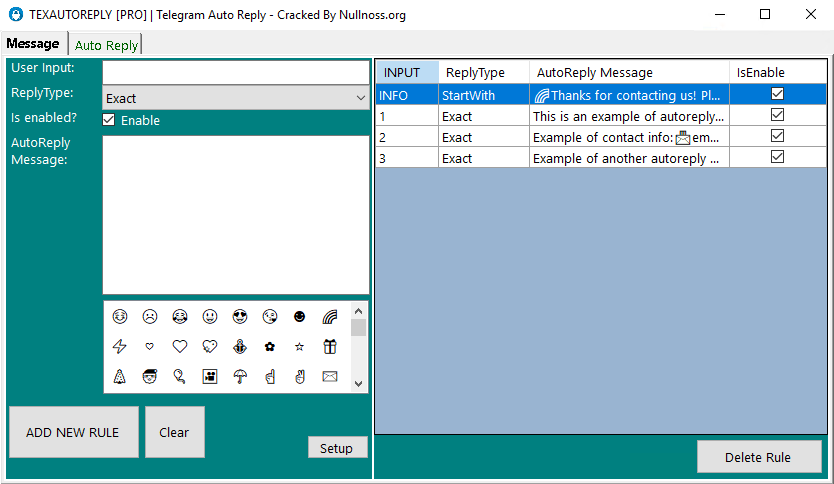
Task: Insert the lightning bolt emoji
Action: [120, 347]
